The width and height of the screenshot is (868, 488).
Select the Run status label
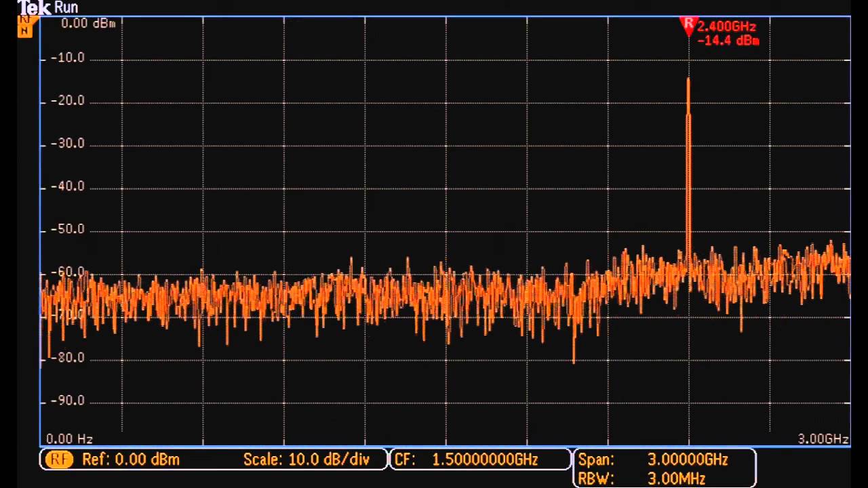tap(66, 8)
